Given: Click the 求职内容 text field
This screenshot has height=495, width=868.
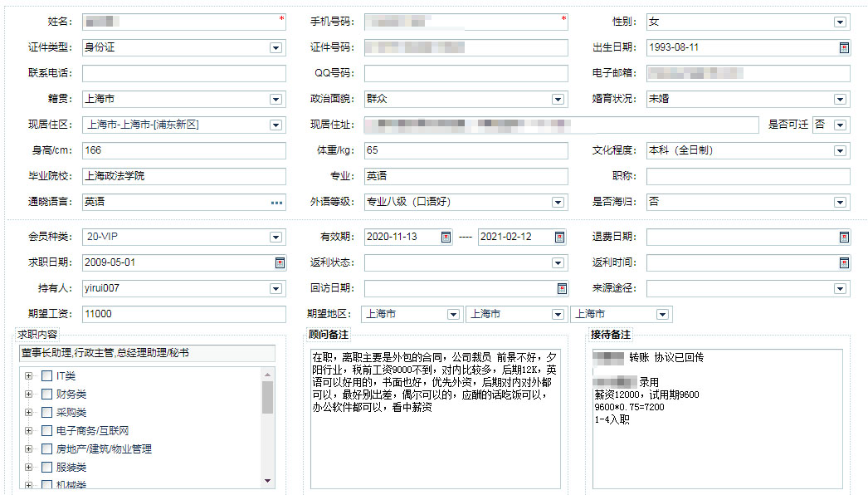Looking at the screenshot, I should (147, 353).
